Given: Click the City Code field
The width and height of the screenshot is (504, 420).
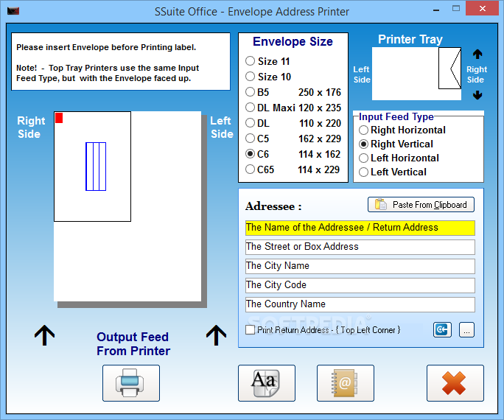Looking at the screenshot, I should tap(360, 285).
